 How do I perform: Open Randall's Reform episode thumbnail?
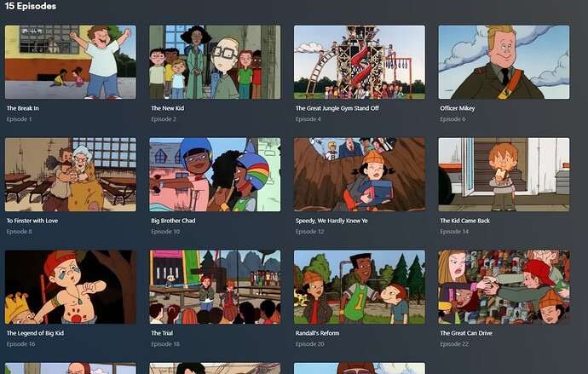(360, 287)
